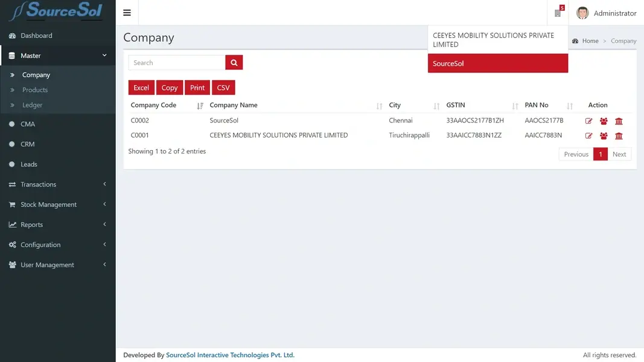The width and height of the screenshot is (644, 362).
Task: Click into the Search input field
Action: (x=177, y=63)
